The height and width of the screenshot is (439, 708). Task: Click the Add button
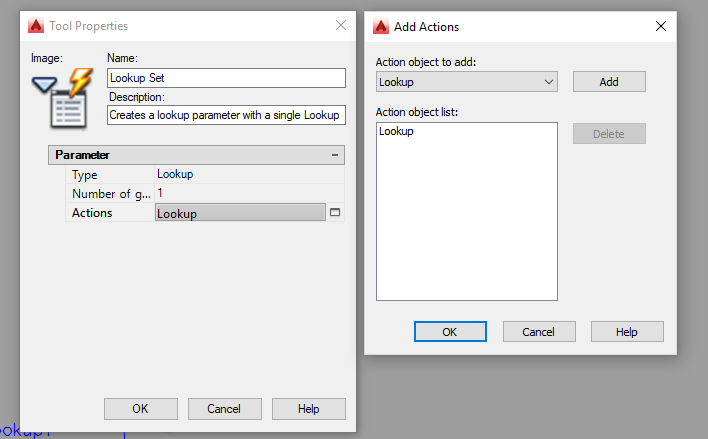tap(609, 82)
